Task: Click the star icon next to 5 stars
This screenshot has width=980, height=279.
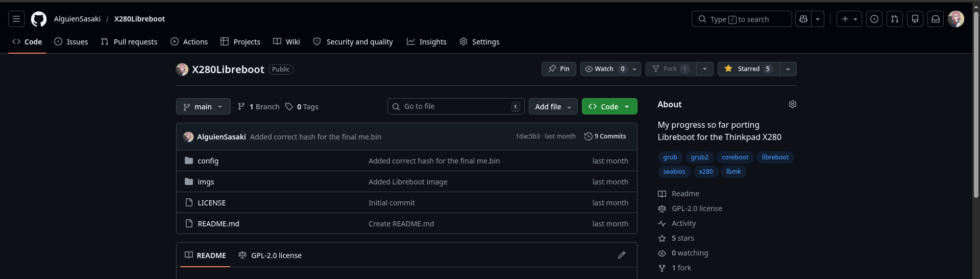Action: pos(662,238)
